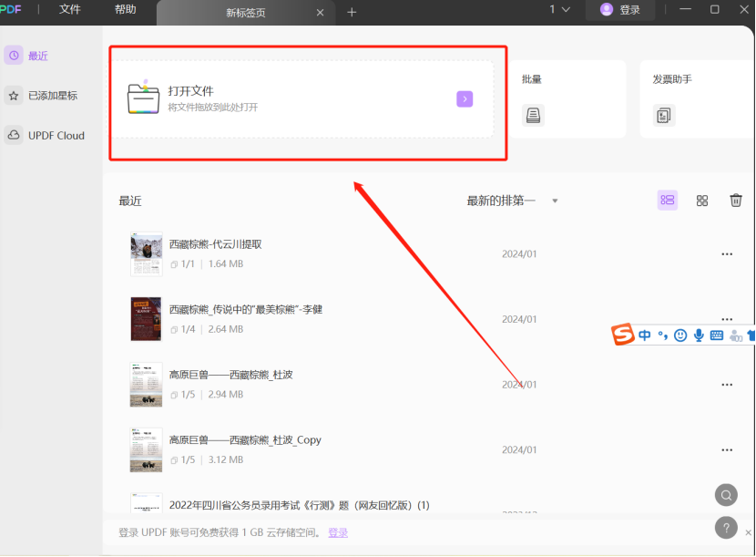Switch to grid view layout
This screenshot has height=557, width=756.
pos(702,201)
